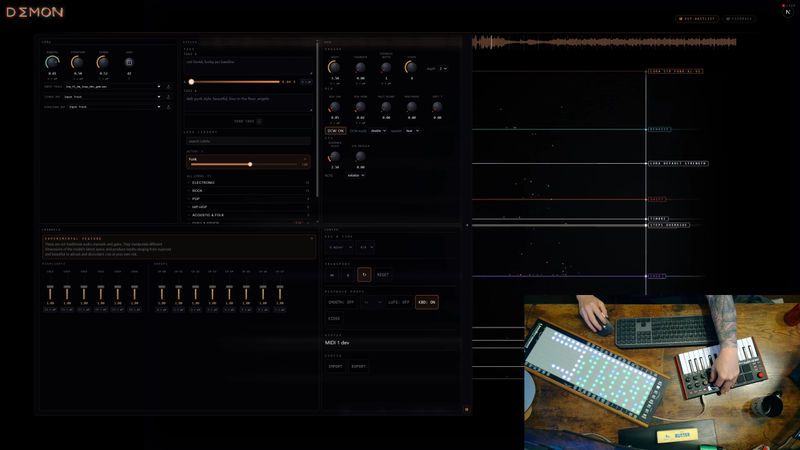Remove the active Funk LoRA with its X
The height and width of the screenshot is (450, 800).
(x=305, y=159)
